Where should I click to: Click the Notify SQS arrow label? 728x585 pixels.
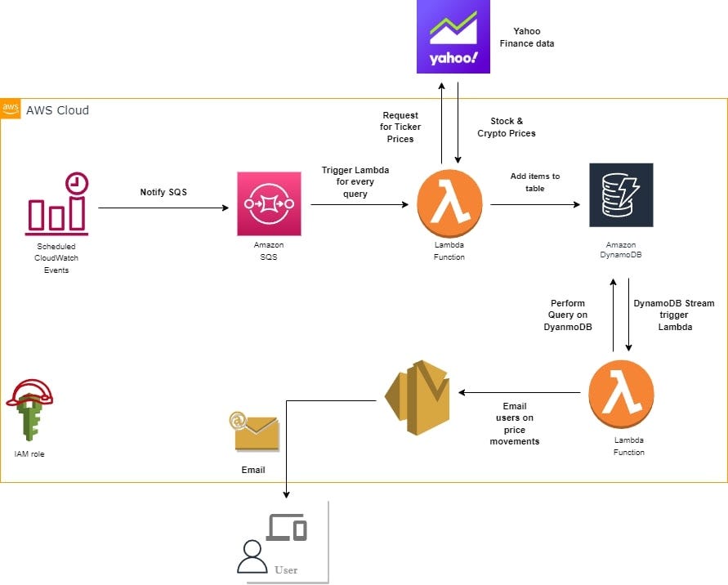pos(163,192)
